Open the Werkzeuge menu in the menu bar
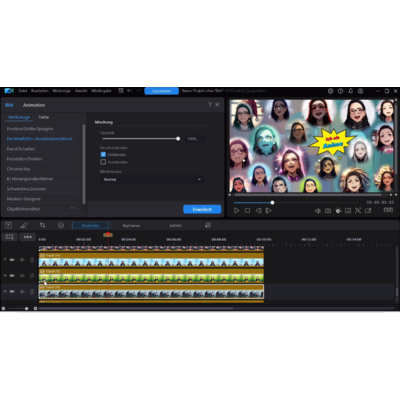Screen dimensions: 400x400 click(x=61, y=91)
